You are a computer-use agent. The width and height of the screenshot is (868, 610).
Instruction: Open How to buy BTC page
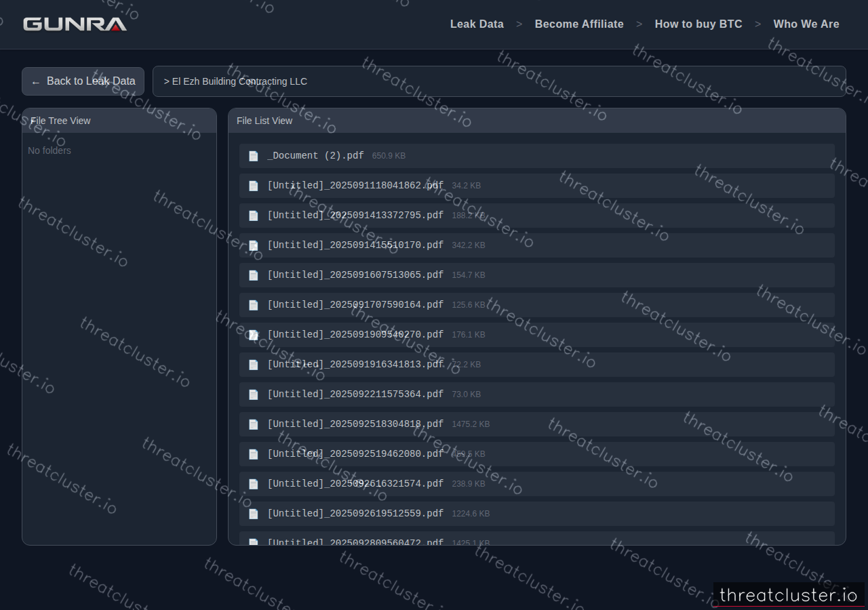click(698, 24)
